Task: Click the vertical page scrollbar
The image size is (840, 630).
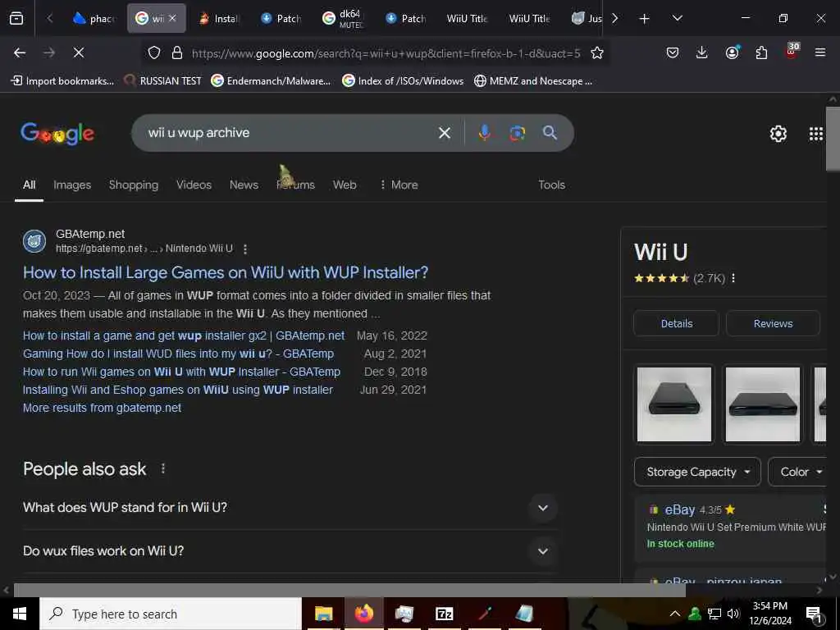Action: click(x=833, y=139)
